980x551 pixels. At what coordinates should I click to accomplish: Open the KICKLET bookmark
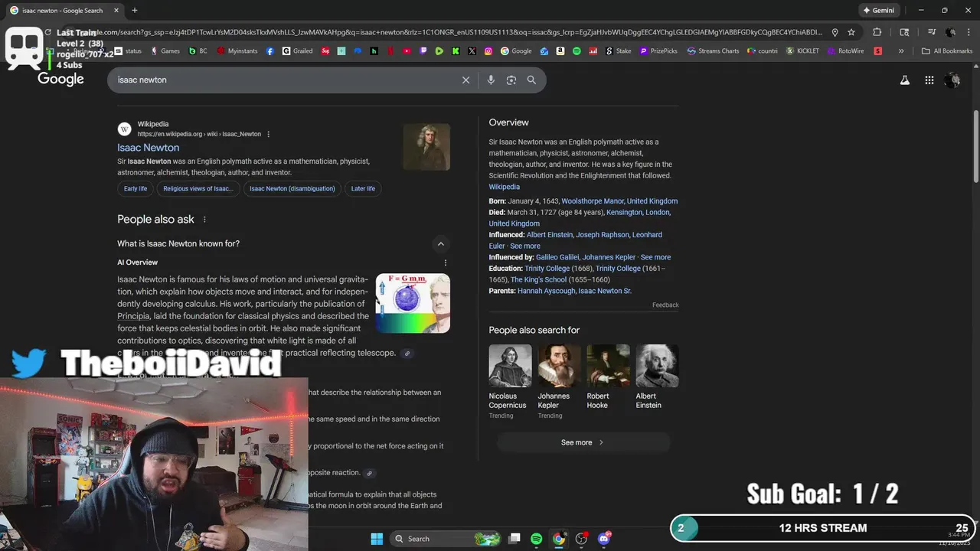[x=802, y=51]
